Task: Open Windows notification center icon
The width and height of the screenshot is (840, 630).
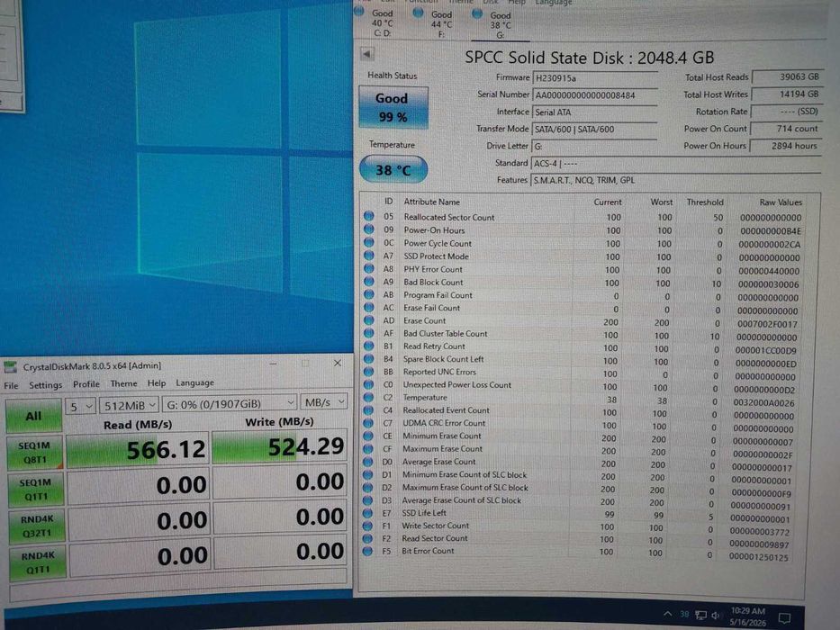Action: coord(785,617)
